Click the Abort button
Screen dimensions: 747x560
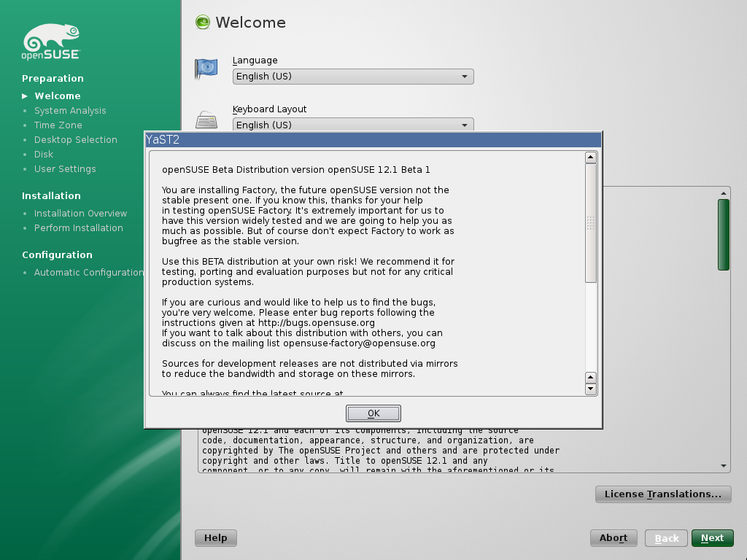pyautogui.click(x=613, y=537)
